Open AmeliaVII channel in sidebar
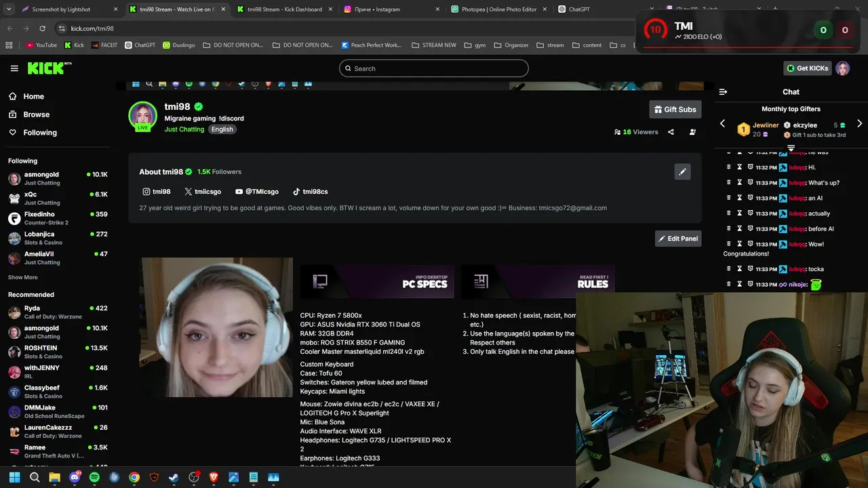Viewport: 868px width, 488px height. [58, 258]
